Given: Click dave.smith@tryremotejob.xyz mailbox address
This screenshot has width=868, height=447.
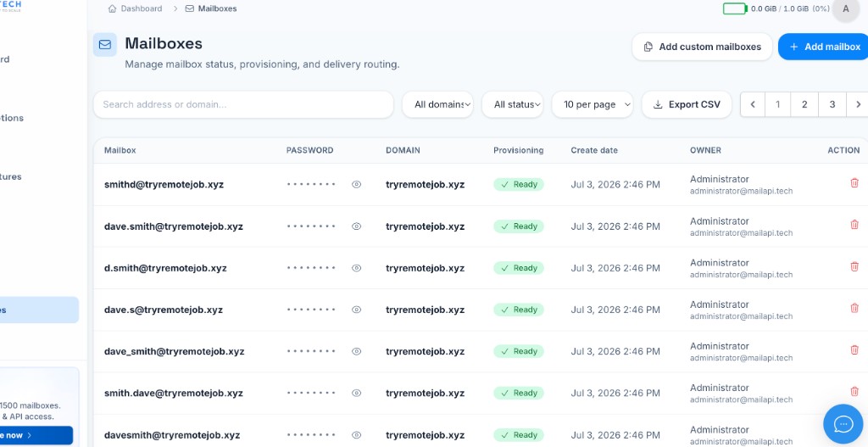Looking at the screenshot, I should (x=173, y=226).
